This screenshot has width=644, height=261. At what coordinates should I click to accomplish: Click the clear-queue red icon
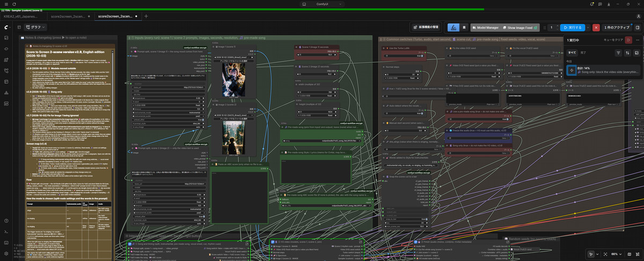[629, 40]
